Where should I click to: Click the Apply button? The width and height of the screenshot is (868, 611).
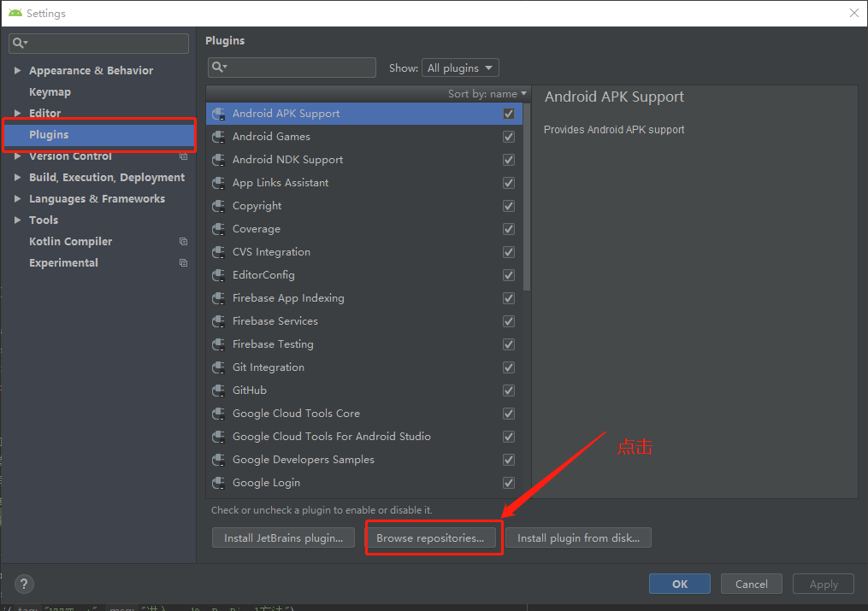pos(824,584)
